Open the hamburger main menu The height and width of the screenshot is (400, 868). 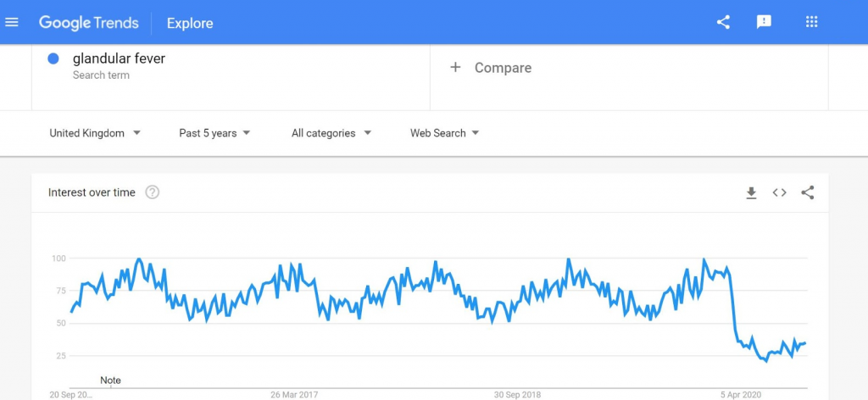(12, 22)
